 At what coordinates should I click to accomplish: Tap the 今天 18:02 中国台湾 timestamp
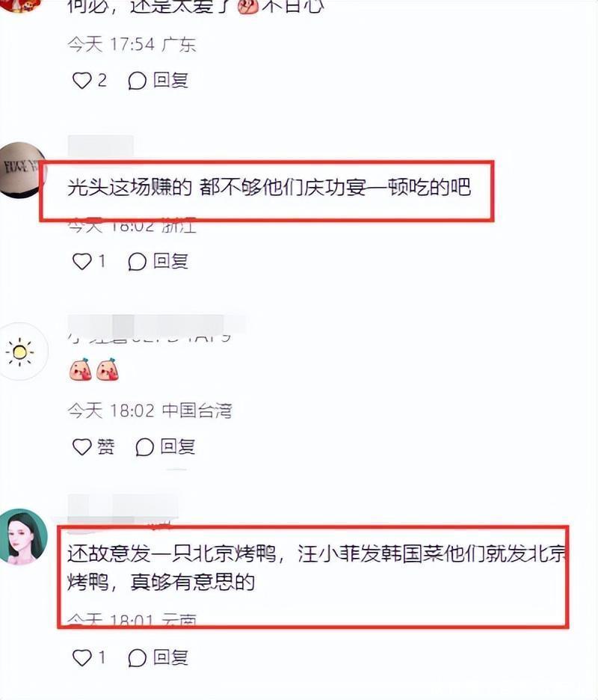click(x=150, y=411)
